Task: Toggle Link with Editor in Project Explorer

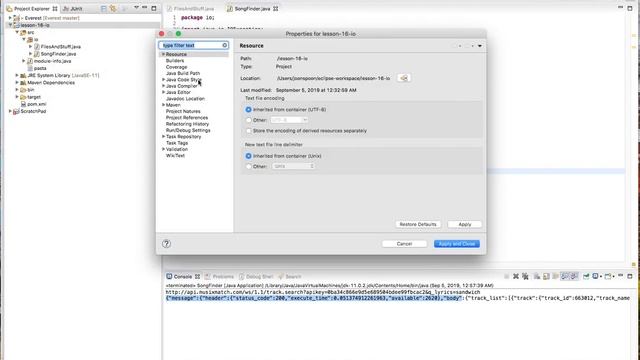Action: (113, 9)
